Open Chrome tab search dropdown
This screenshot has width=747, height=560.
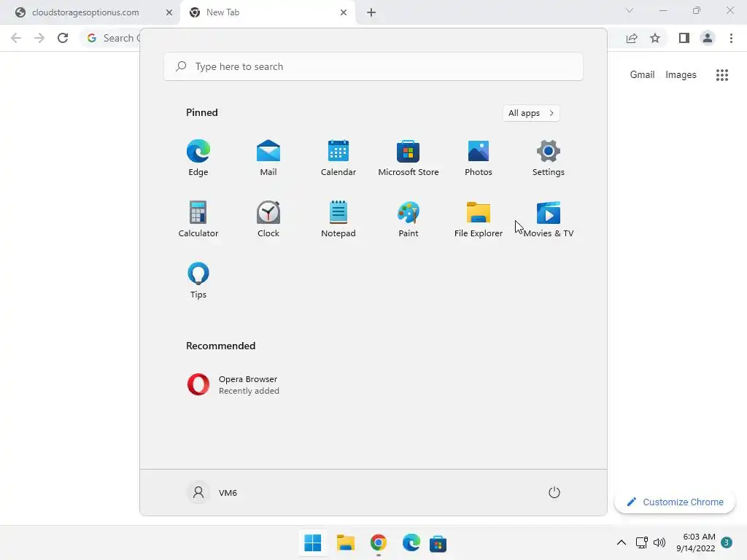630,10
